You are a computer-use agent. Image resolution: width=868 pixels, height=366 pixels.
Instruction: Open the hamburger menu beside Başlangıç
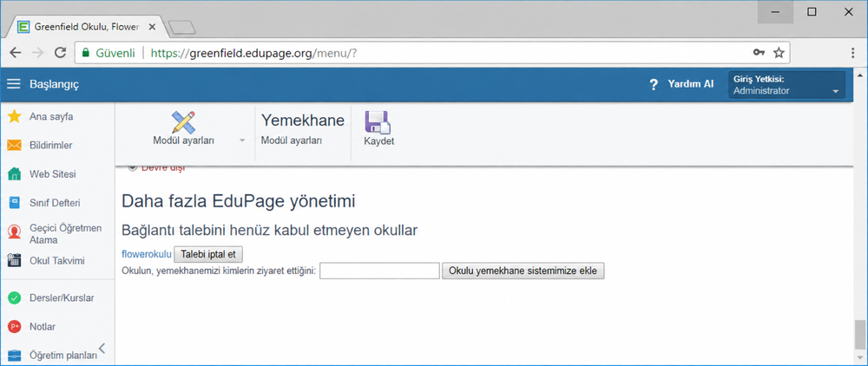[x=13, y=84]
